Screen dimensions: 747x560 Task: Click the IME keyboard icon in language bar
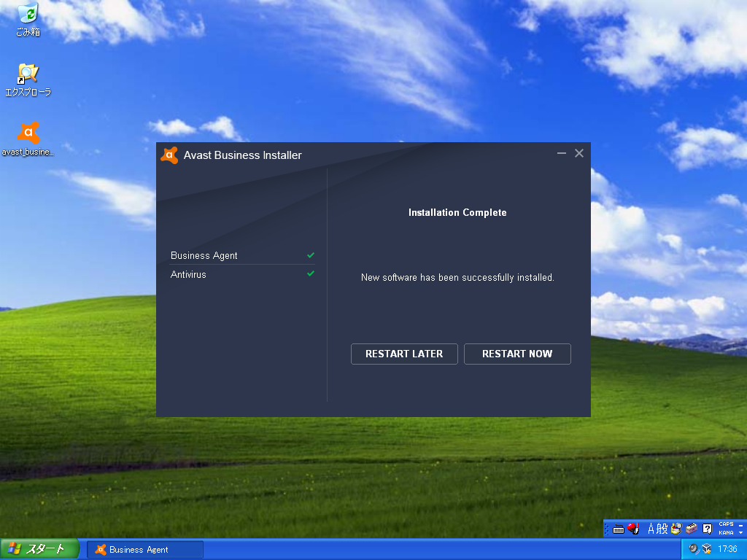pos(619,529)
